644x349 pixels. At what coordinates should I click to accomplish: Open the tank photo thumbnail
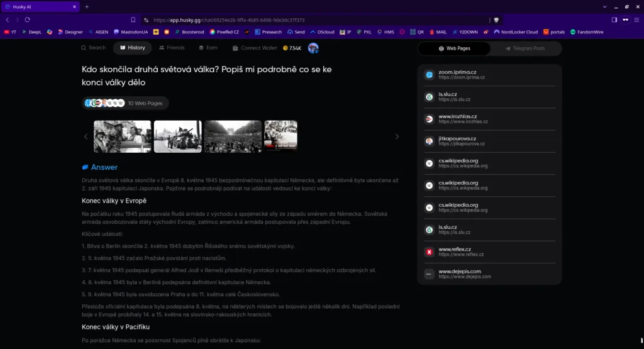pos(177,136)
